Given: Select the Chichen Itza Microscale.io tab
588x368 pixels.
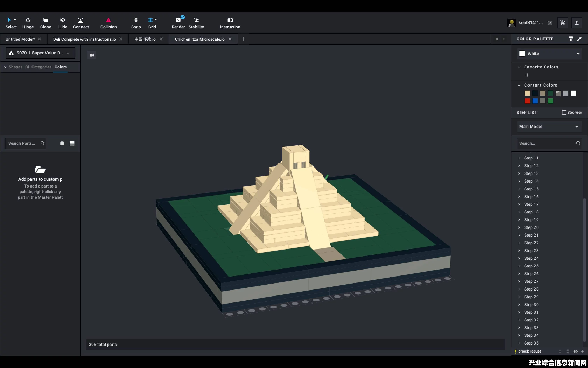Looking at the screenshot, I should point(200,39).
